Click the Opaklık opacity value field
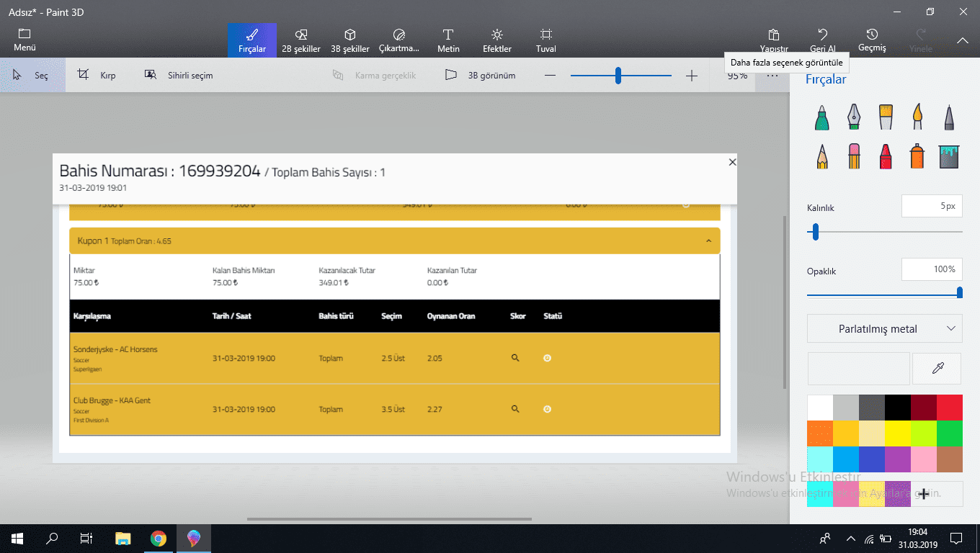This screenshot has height=553, width=980. click(x=932, y=269)
